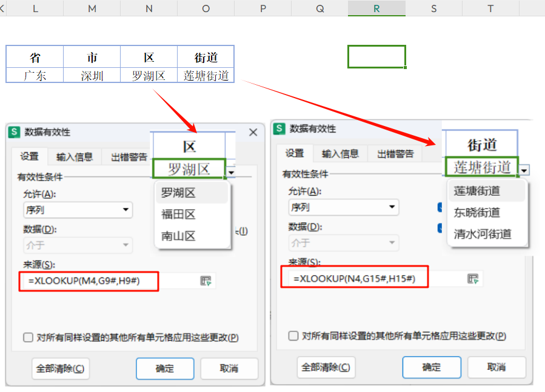Click the 莲塘街道 cell in the top table
This screenshot has width=545, height=392.
pyautogui.click(x=206, y=75)
